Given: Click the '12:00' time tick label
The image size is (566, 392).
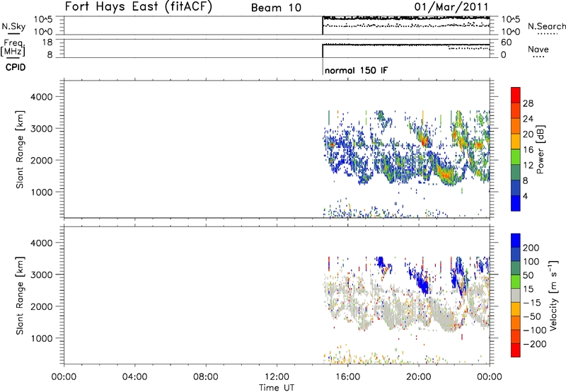Looking at the screenshot, I should (277, 377).
